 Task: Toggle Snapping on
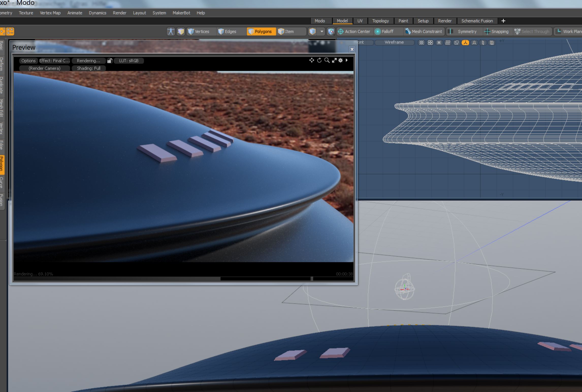(x=497, y=31)
